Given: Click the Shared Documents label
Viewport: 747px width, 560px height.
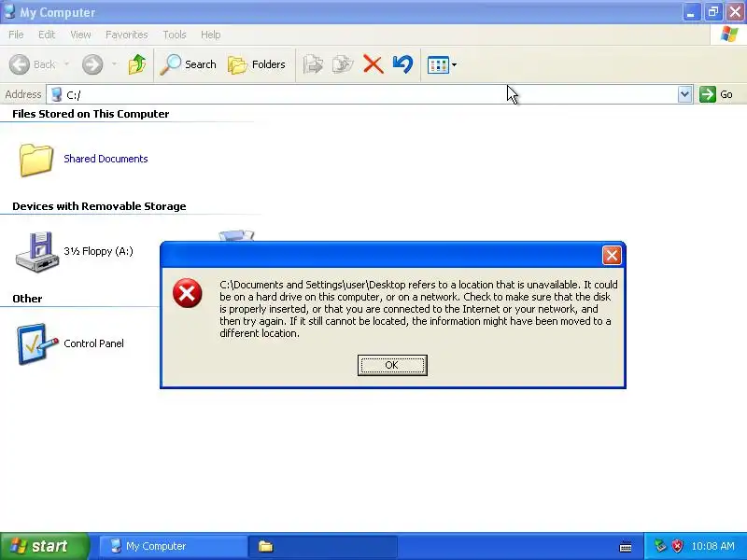Looking at the screenshot, I should [106, 159].
